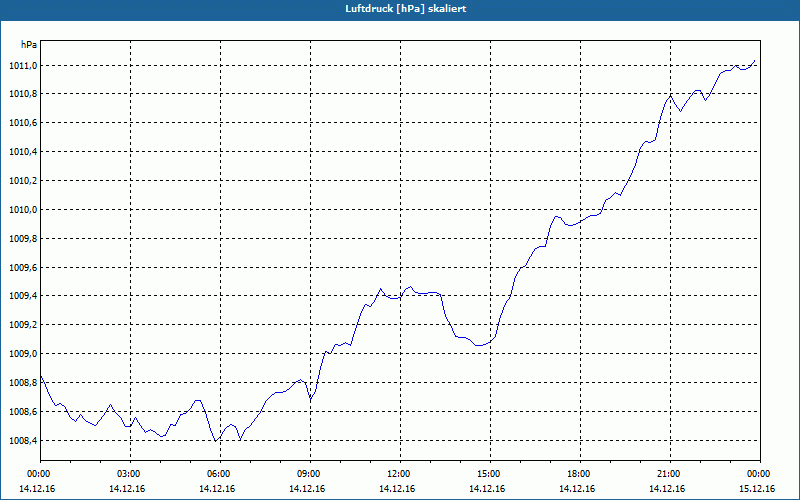Select the 1009,2 y-axis label
800x500 pixels.
[x=22, y=325]
